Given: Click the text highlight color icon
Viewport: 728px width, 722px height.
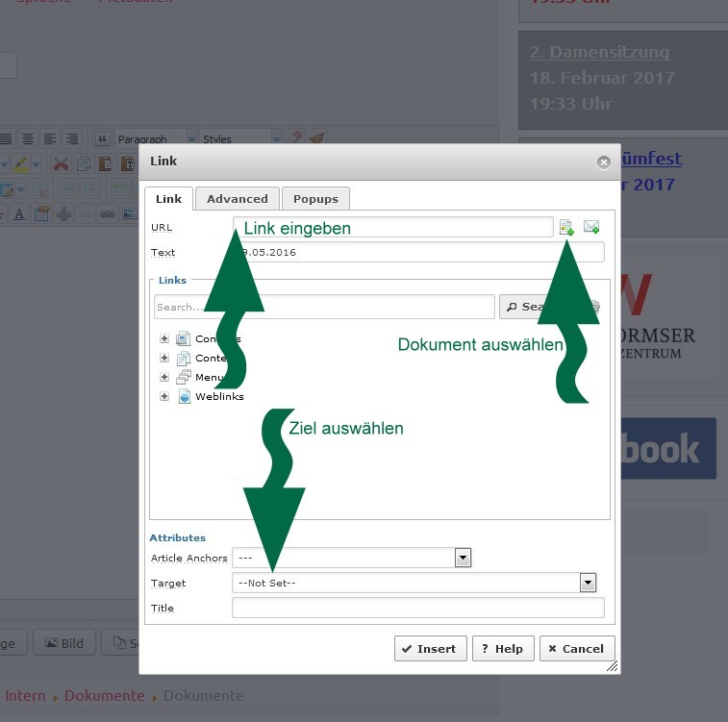Looking at the screenshot, I should tap(20, 164).
